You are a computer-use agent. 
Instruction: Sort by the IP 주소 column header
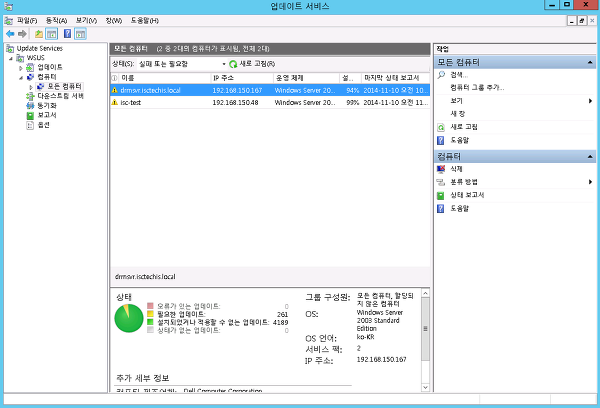pyautogui.click(x=242, y=78)
